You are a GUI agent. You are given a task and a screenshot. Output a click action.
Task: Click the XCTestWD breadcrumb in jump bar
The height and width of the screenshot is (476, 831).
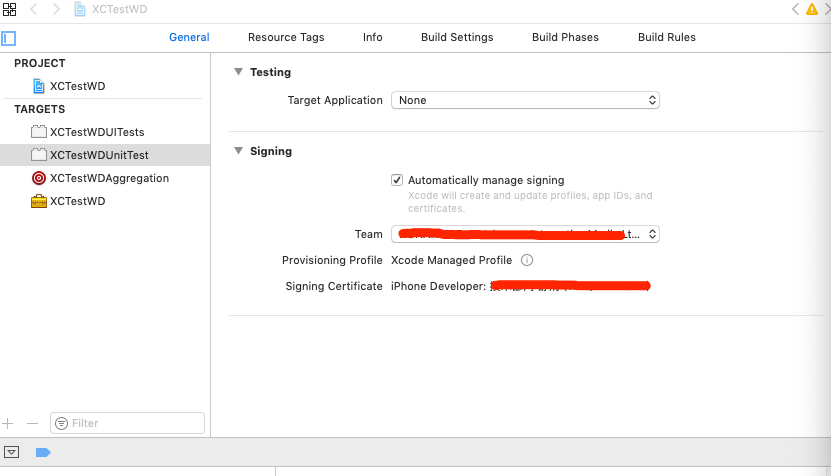coord(120,9)
